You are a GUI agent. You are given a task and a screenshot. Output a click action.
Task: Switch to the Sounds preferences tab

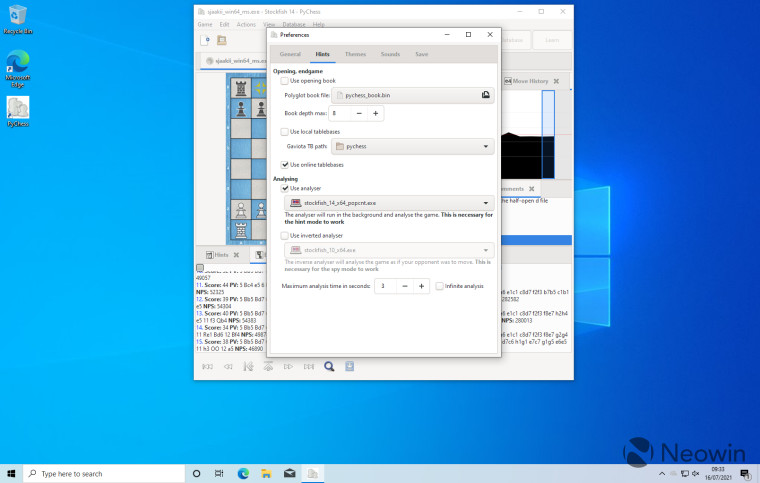(x=390, y=54)
